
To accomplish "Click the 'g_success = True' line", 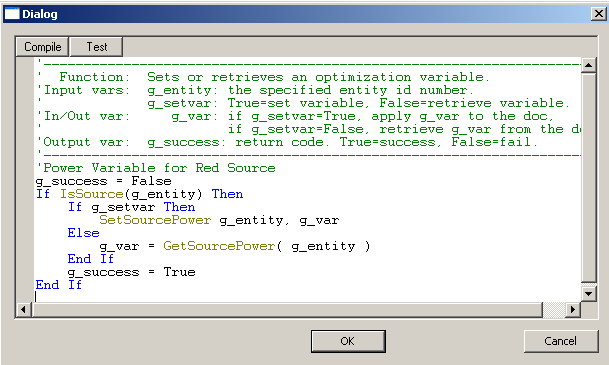I will (x=132, y=272).
